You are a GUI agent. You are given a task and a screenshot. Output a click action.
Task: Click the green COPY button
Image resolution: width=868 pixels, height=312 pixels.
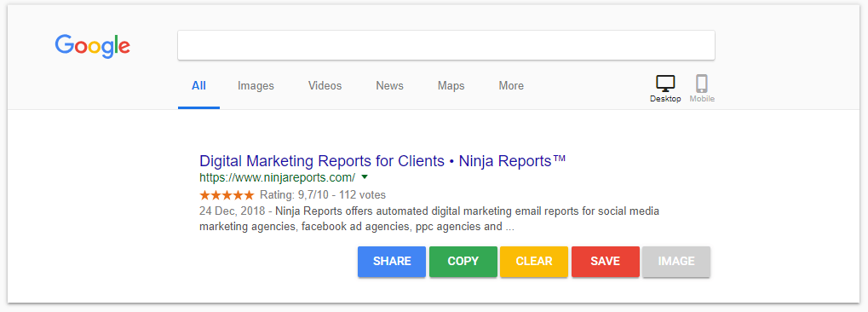coord(463,262)
